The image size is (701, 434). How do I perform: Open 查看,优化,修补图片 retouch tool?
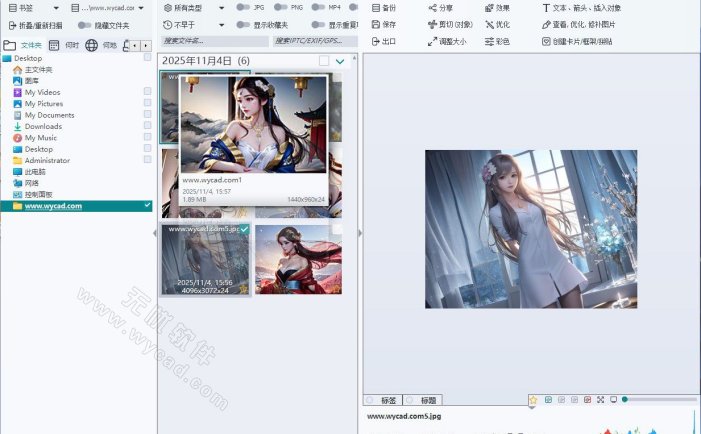(579, 25)
